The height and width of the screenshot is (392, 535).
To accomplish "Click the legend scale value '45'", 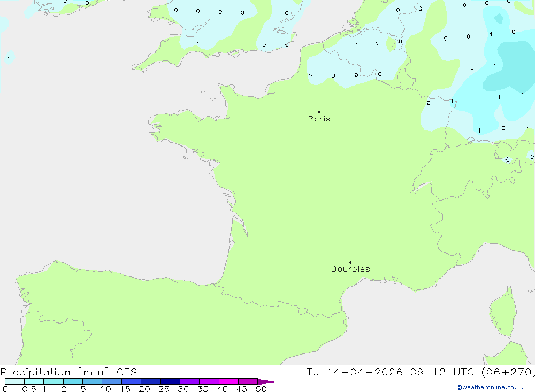I will 242,389.
